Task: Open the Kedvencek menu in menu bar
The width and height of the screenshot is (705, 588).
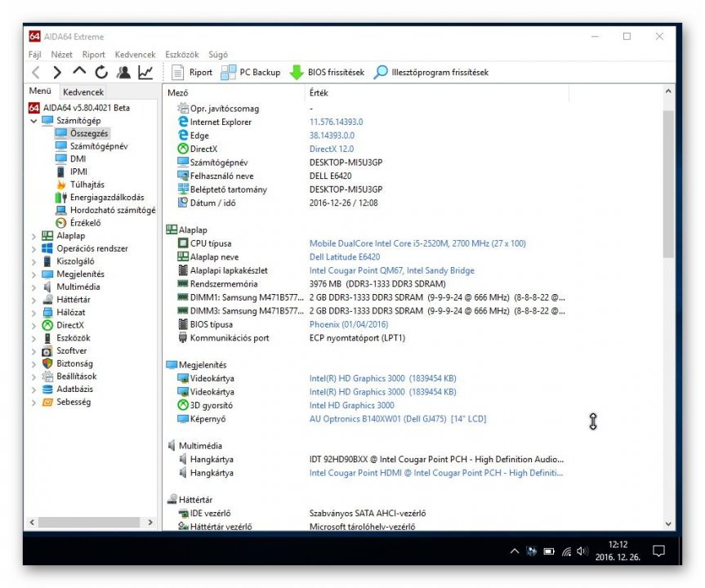Action: click(135, 55)
